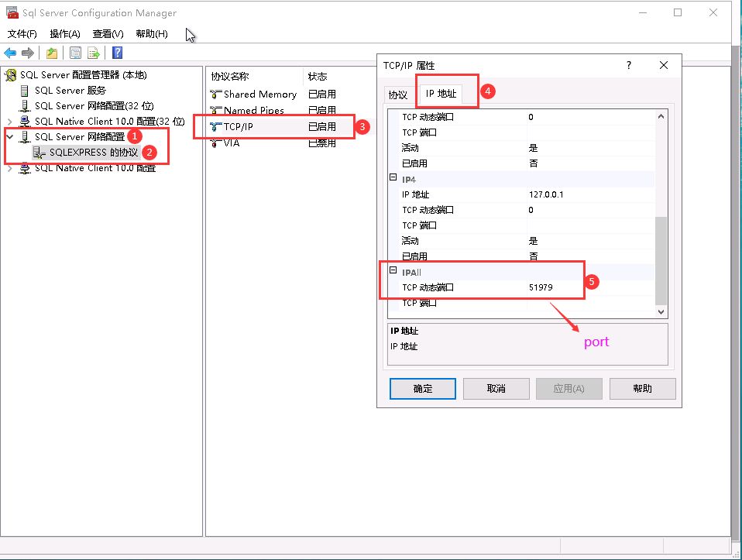
Task: Select the Shared Memory row text
Action: coord(260,94)
